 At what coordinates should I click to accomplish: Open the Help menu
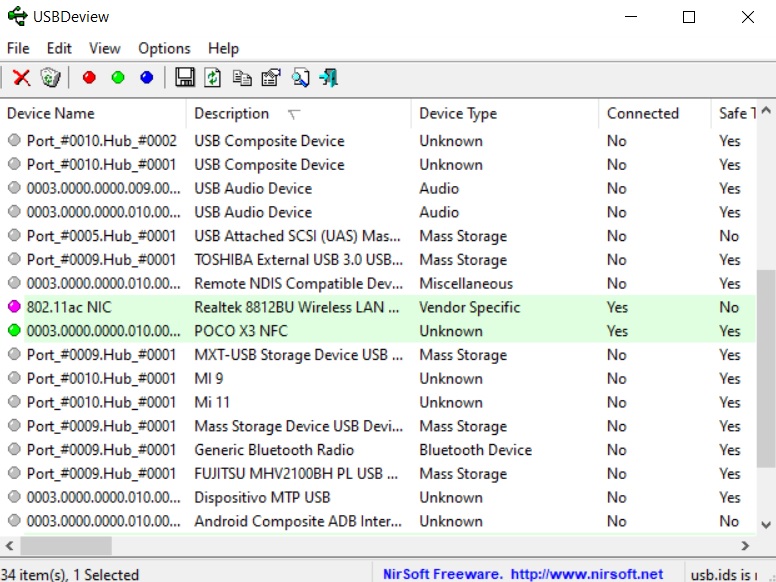[223, 48]
